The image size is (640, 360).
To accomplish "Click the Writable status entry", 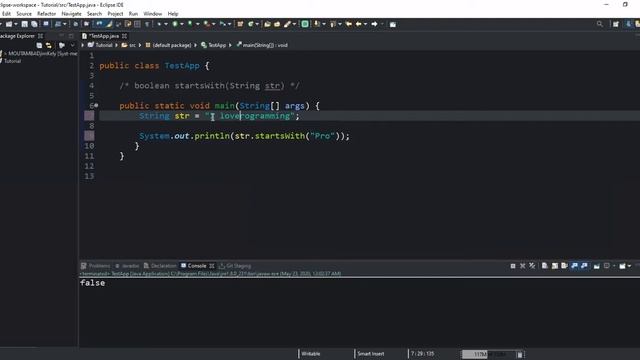I will pyautogui.click(x=311, y=354).
